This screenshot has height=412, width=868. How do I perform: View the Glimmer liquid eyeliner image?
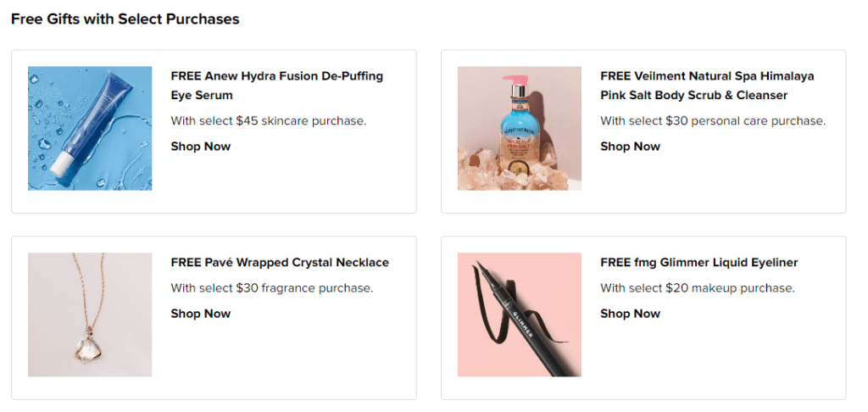point(520,315)
